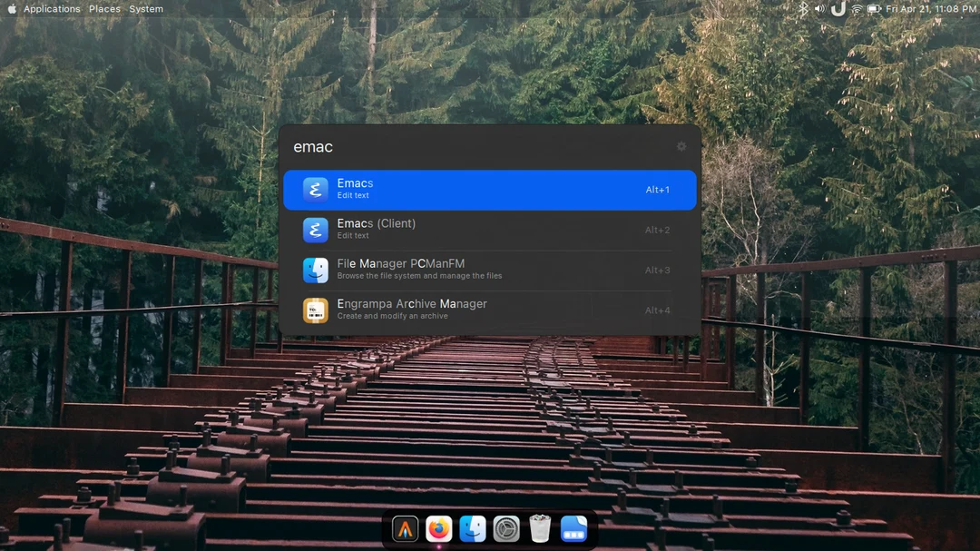980x551 pixels.
Task: Launch the highlighted Emacs result
Action: [x=490, y=190]
